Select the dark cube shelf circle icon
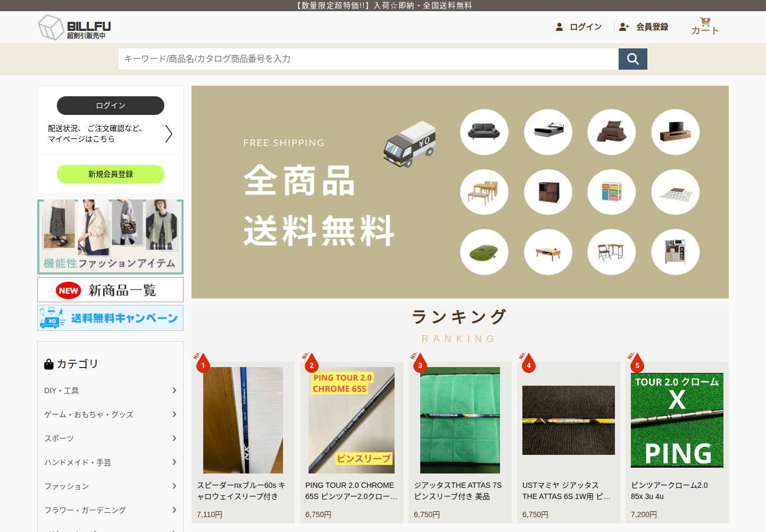This screenshot has width=766, height=532. tap(548, 192)
